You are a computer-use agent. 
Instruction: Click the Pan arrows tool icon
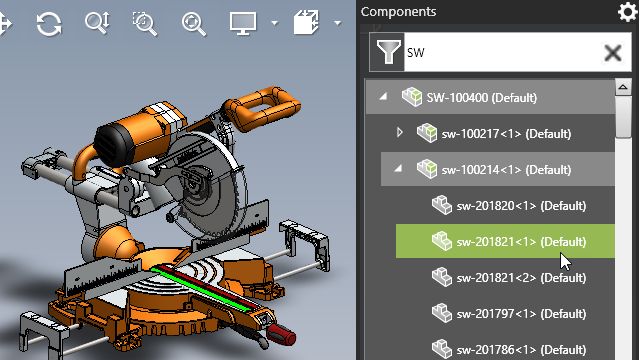click(6, 23)
